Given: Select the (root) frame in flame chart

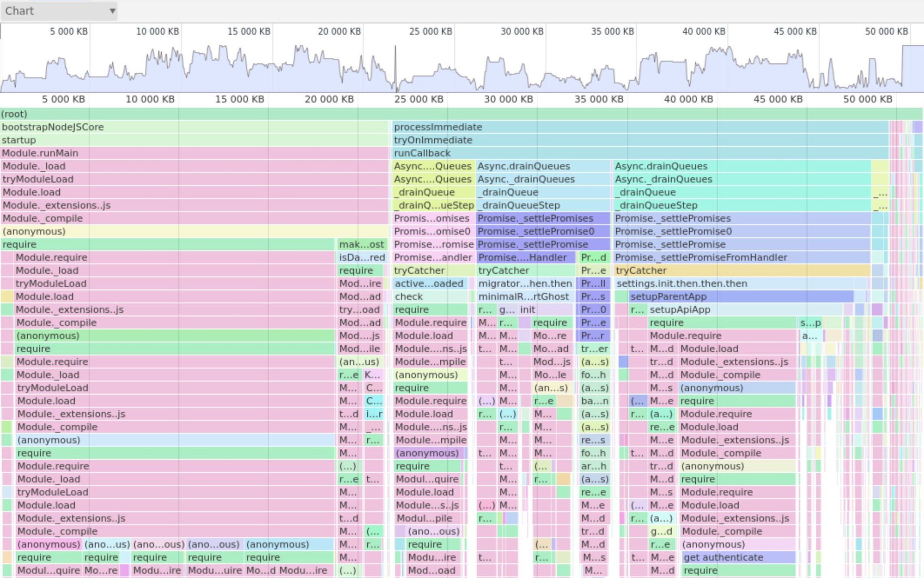Looking at the screenshot, I should (185, 114).
